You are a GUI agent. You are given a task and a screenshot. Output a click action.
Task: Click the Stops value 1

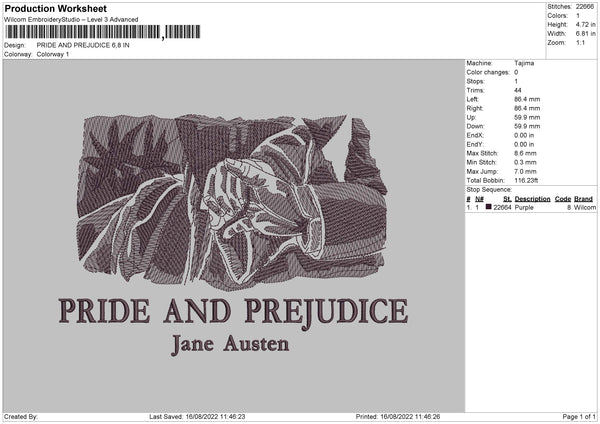516,81
